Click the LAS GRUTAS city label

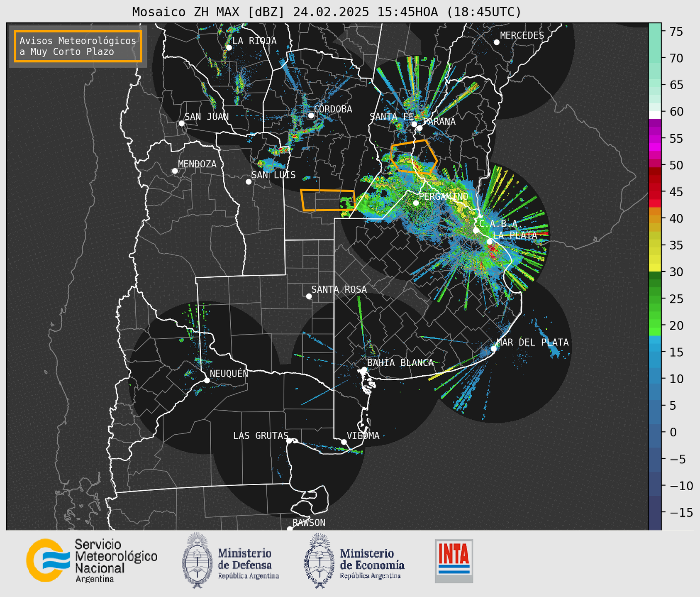[261, 436]
